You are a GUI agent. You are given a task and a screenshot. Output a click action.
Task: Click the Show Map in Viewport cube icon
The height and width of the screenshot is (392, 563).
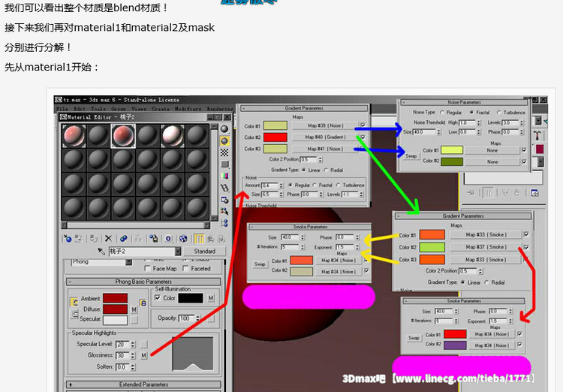[183, 239]
